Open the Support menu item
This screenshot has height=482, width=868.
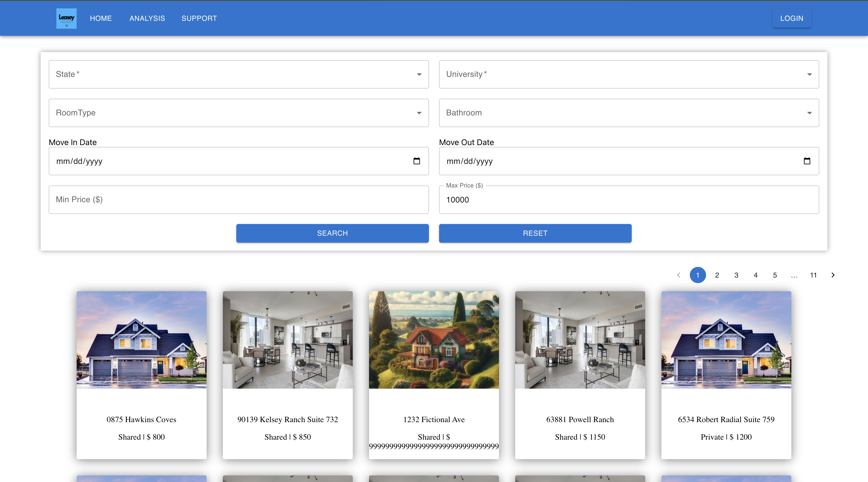coord(199,19)
